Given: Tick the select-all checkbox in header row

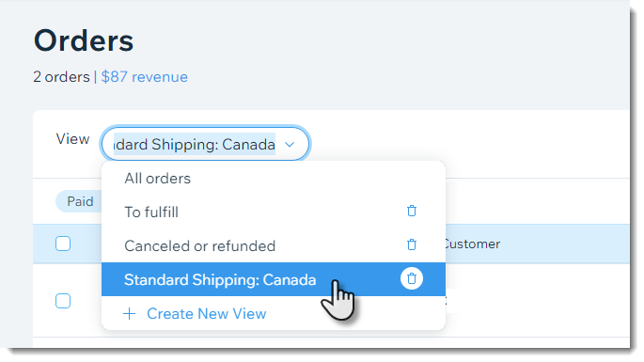Looking at the screenshot, I should click(x=63, y=244).
